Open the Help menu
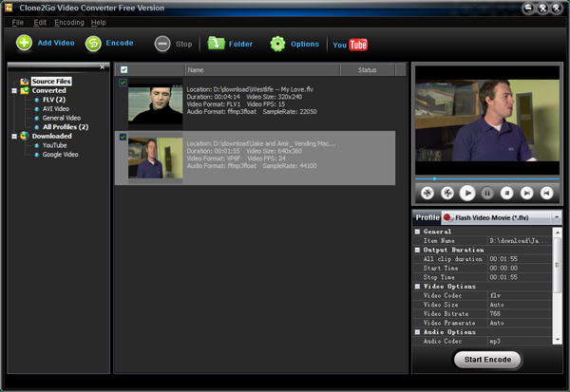This screenshot has width=570, height=392. coord(98,23)
